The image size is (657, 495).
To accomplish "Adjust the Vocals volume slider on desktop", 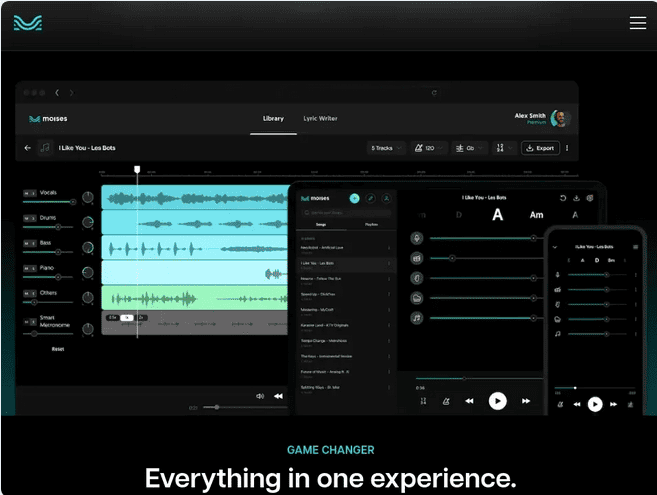I will pyautogui.click(x=49, y=202).
